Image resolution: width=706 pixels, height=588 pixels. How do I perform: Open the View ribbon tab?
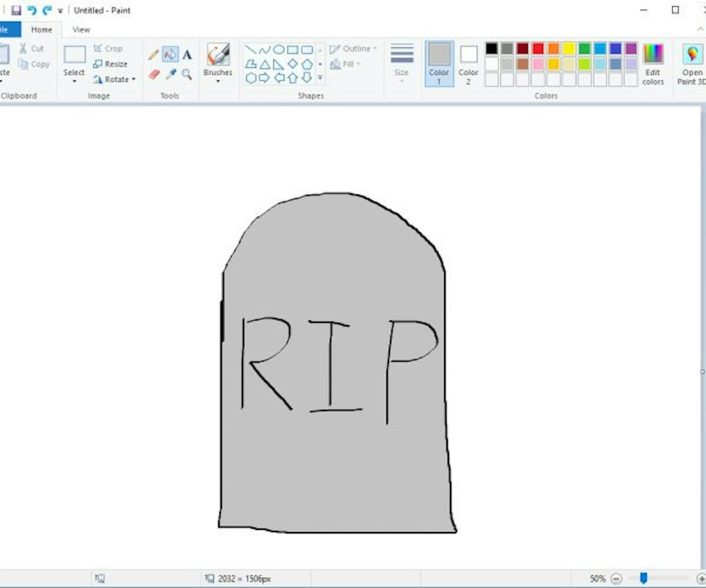(81, 29)
